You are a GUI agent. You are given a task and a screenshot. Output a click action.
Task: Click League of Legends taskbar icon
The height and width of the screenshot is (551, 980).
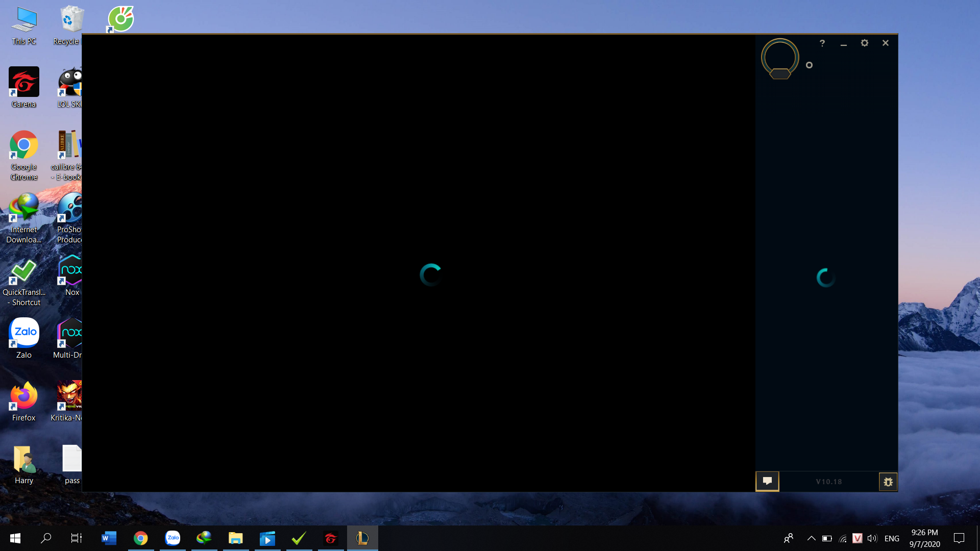point(362,538)
